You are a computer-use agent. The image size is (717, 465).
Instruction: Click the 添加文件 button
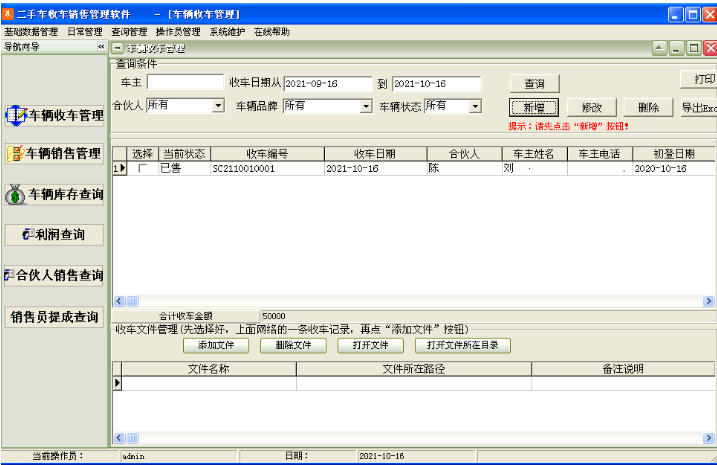pyautogui.click(x=216, y=345)
